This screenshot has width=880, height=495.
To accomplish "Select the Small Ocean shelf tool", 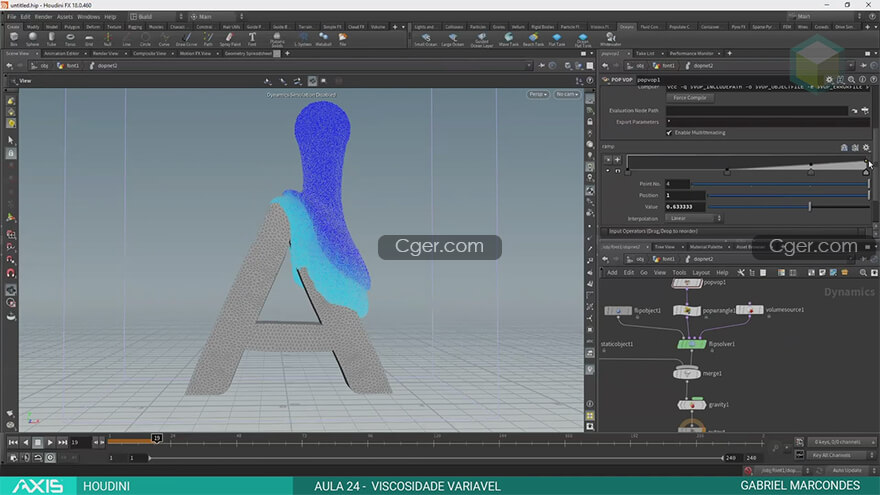I will coord(425,39).
